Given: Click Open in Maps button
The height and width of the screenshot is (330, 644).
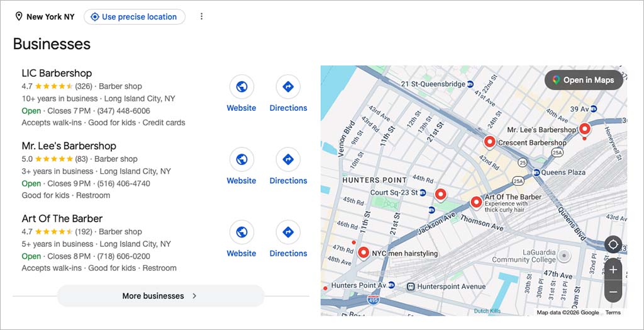Looking at the screenshot, I should point(584,80).
